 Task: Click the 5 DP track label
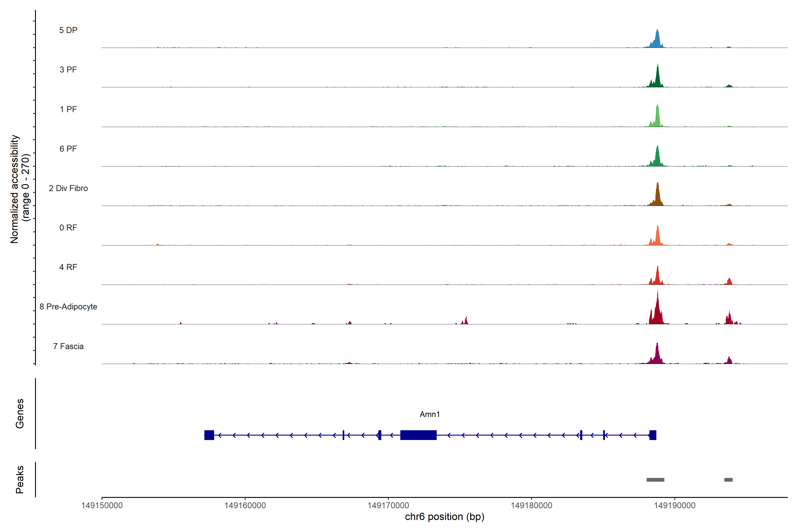pos(68,30)
